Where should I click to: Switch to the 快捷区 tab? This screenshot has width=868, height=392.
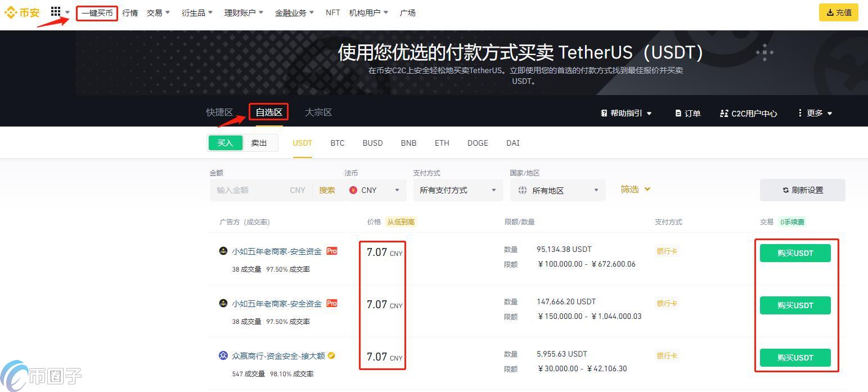pyautogui.click(x=219, y=112)
